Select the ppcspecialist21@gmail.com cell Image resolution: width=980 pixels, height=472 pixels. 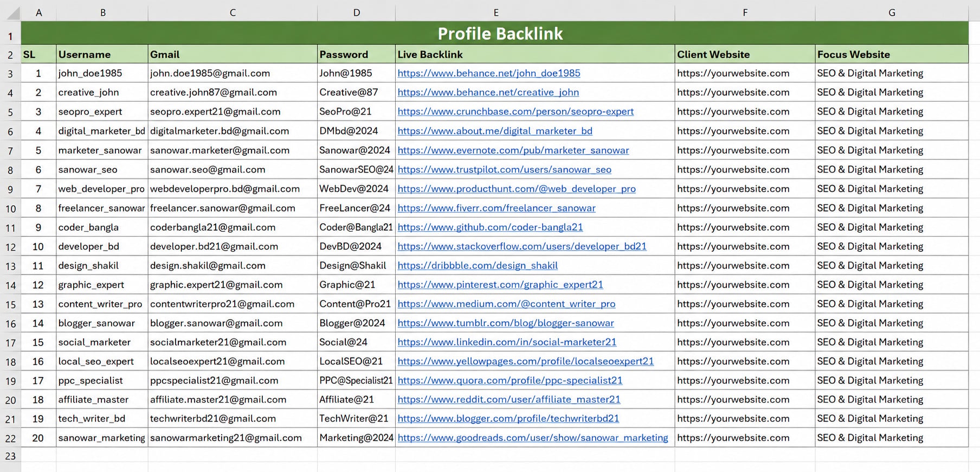click(x=233, y=381)
